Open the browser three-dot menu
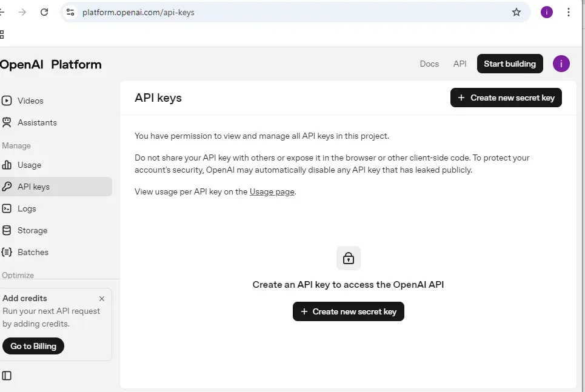 click(568, 12)
